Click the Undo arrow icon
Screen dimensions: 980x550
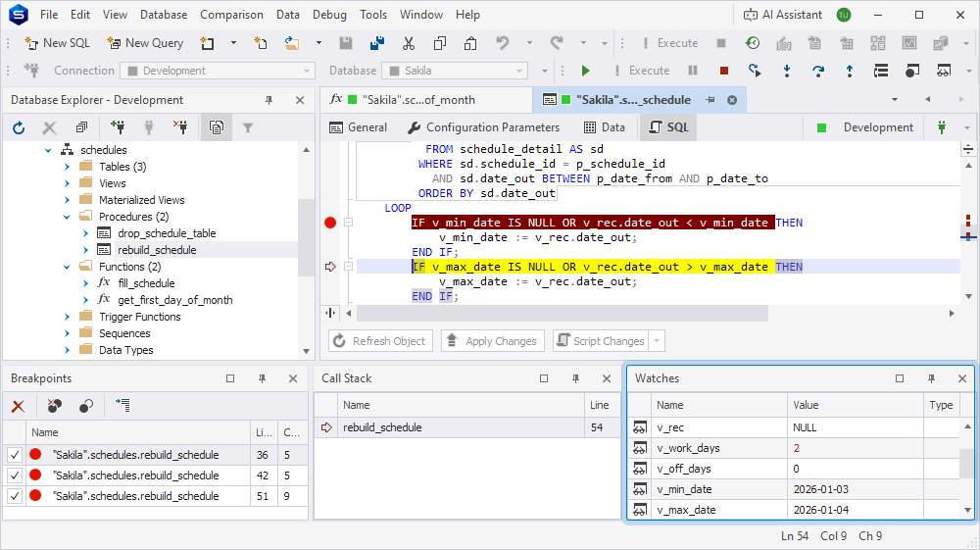[x=503, y=43]
